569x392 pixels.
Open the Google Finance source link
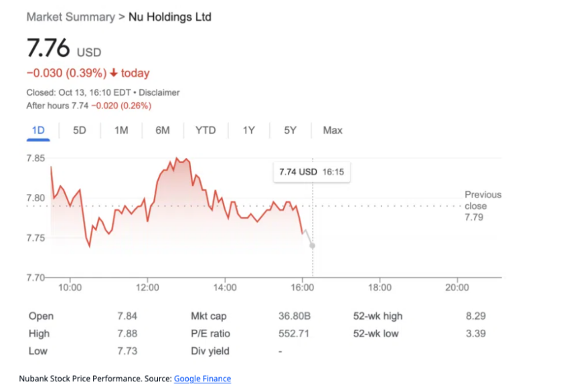(x=202, y=379)
